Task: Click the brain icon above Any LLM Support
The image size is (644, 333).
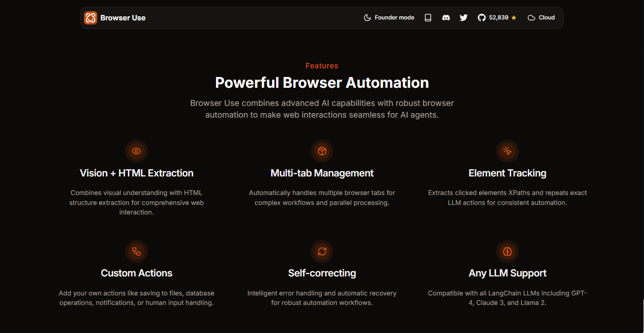Action: coord(508,252)
